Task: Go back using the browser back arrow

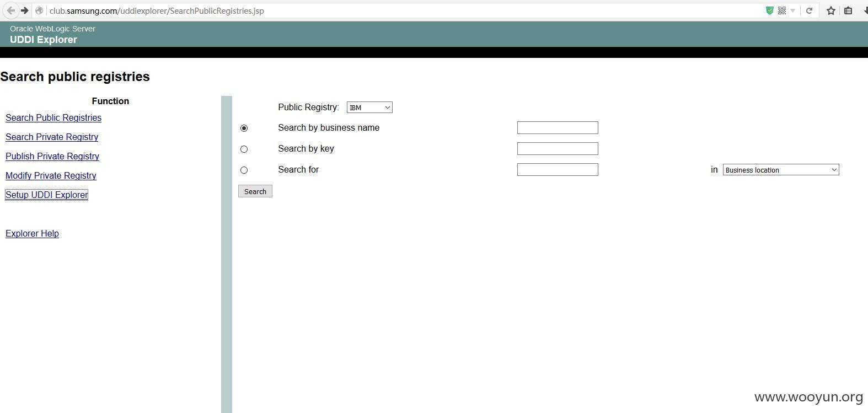Action: (x=11, y=10)
